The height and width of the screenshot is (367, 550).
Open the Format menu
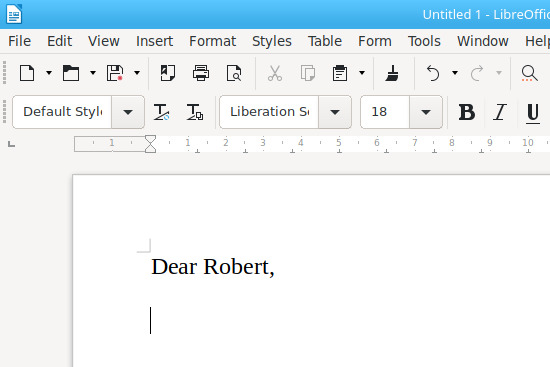pos(213,41)
